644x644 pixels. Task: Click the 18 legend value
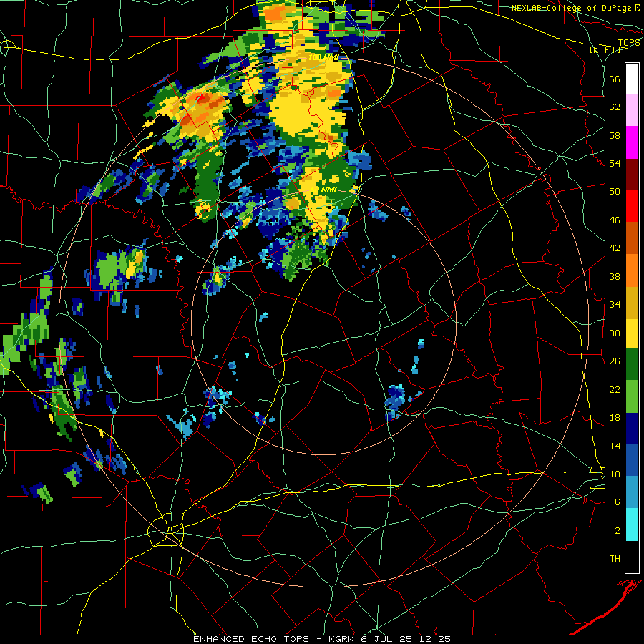615,418
